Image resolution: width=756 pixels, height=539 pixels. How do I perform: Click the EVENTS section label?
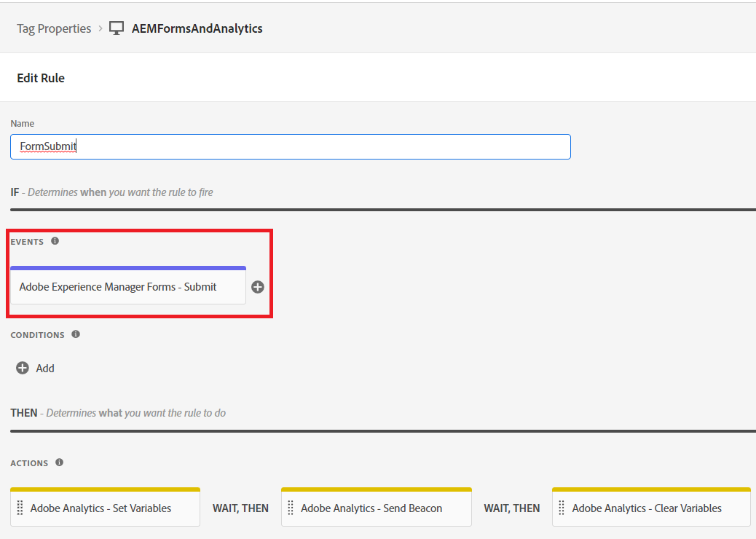click(x=27, y=242)
